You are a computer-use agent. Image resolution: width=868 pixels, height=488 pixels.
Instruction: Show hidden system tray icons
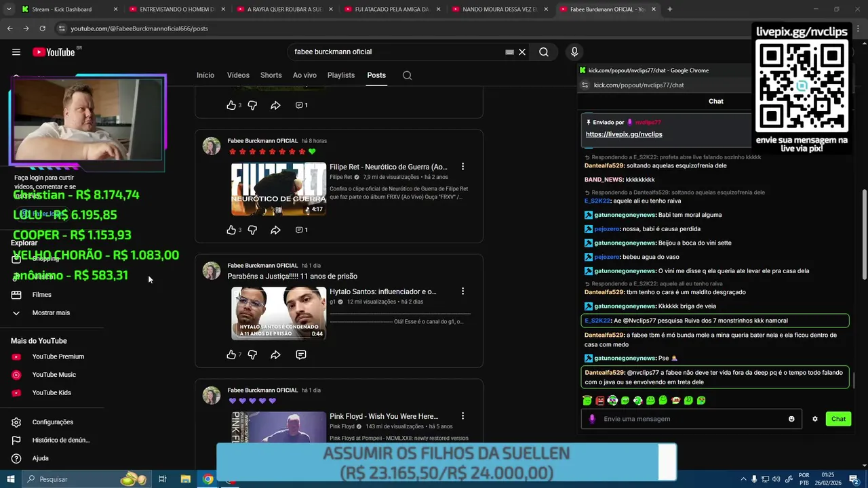(743, 479)
